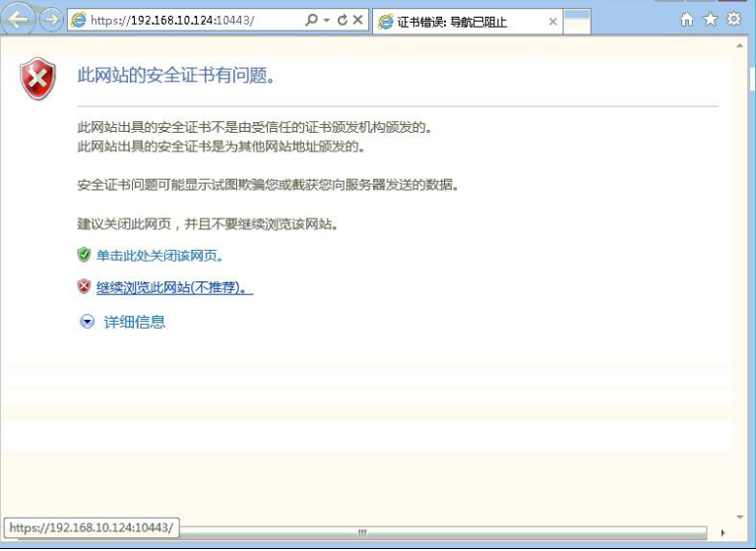Click the browser Forward arrow button
Viewport: 756px width, 551px height.
pos(51,20)
